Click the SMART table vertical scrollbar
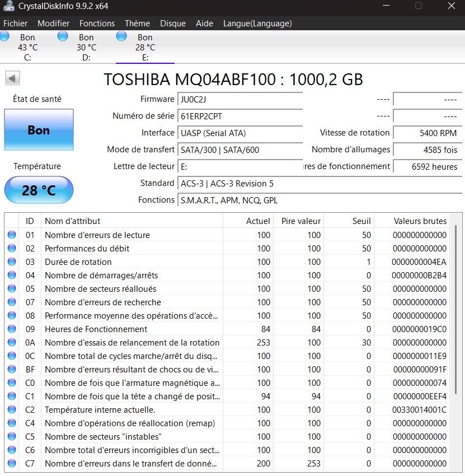This screenshot has width=465, height=476. click(x=455, y=310)
